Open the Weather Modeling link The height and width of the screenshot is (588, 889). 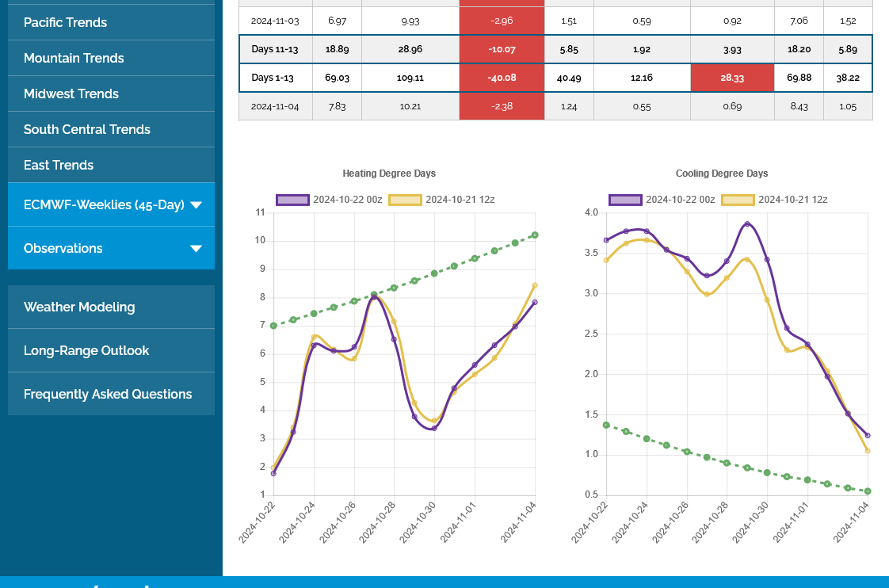pyautogui.click(x=79, y=307)
